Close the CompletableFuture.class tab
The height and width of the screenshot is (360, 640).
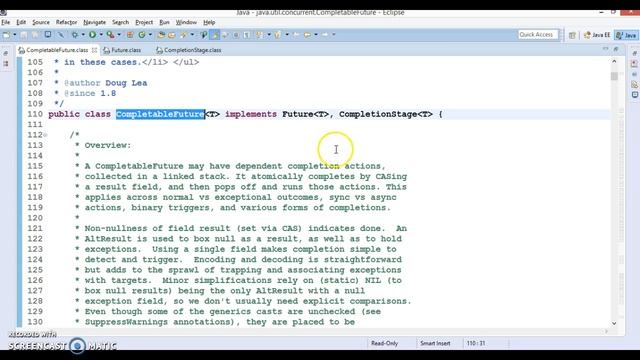[94, 50]
